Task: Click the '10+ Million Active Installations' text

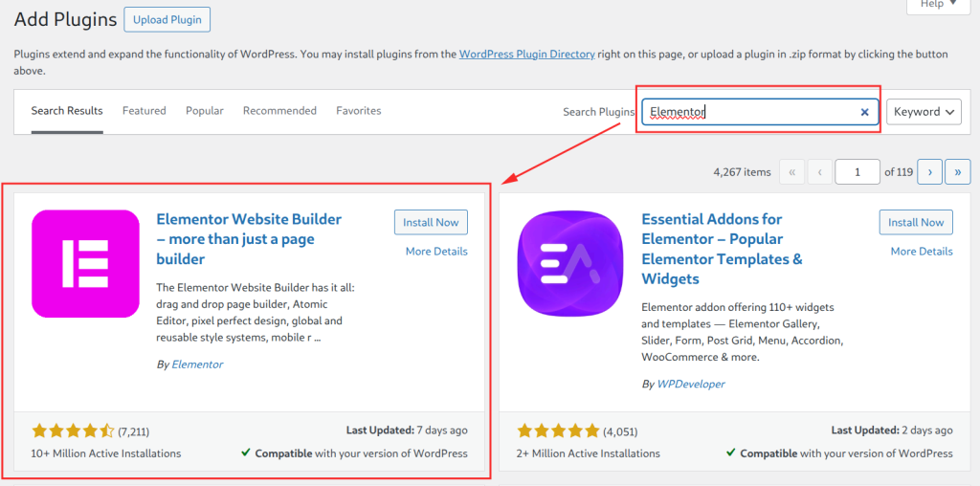Action: click(106, 453)
